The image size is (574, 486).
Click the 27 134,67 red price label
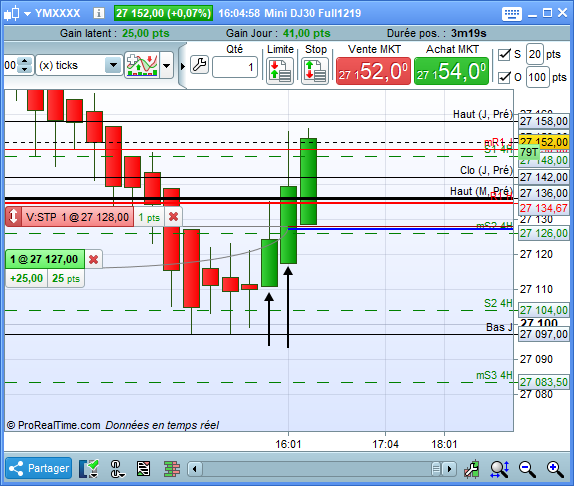point(544,208)
